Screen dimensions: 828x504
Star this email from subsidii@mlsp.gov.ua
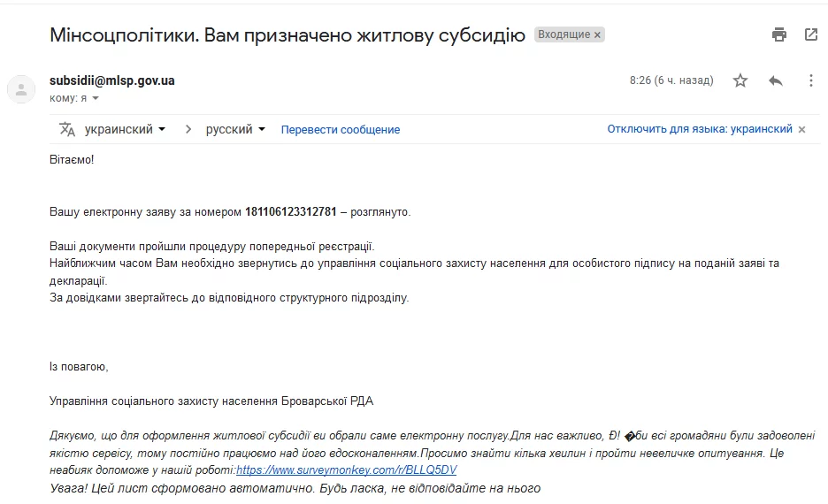coord(740,80)
